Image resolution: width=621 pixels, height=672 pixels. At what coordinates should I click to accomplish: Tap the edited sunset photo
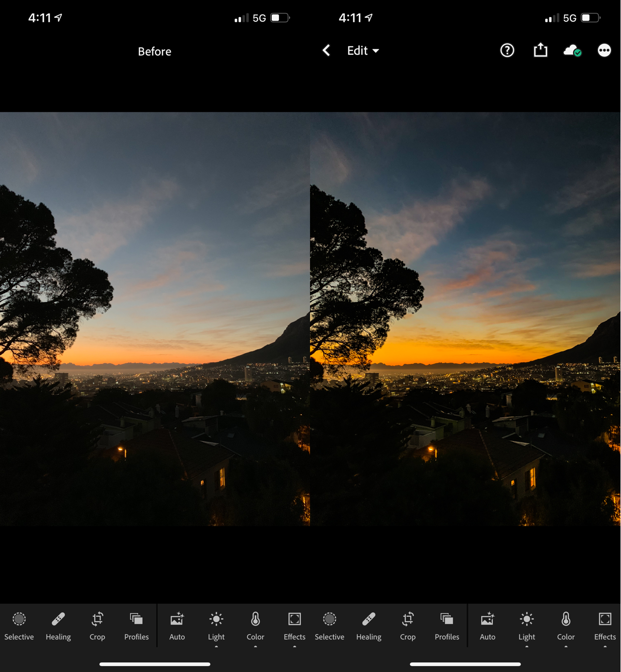pos(465,319)
